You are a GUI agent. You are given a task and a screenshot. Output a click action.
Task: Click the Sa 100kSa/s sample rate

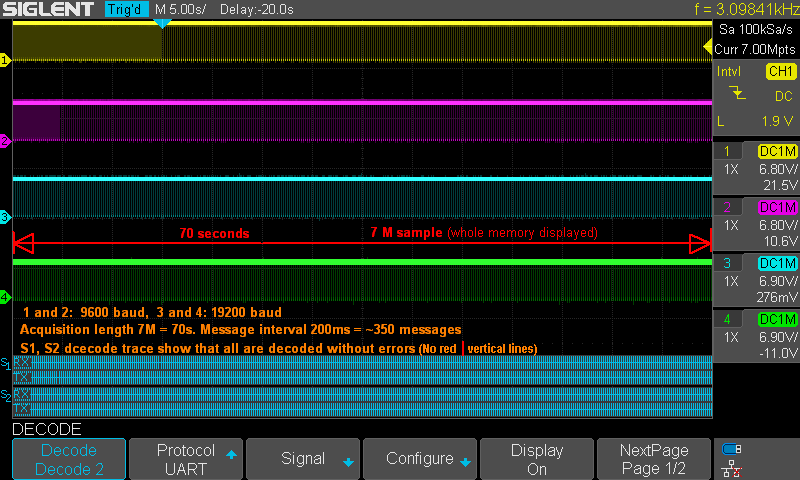[756, 30]
